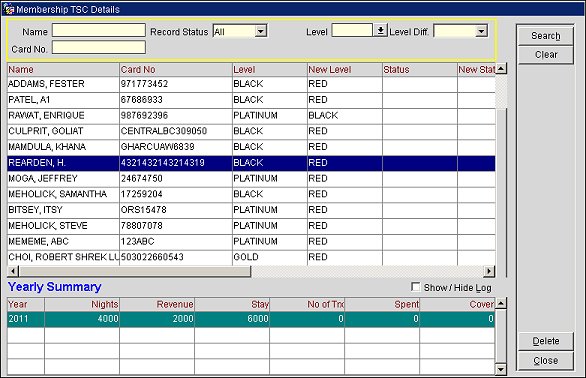Click into the Name input field
This screenshot has width=586, height=378.
point(99,30)
